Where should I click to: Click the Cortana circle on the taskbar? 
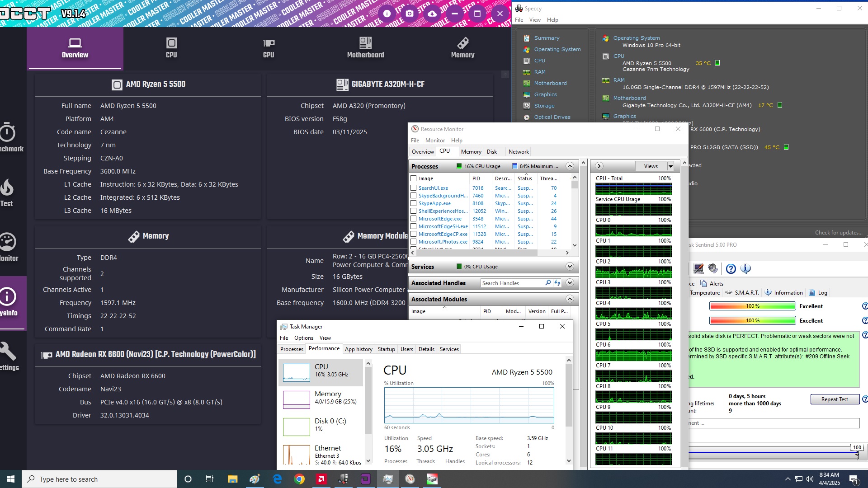tap(188, 479)
